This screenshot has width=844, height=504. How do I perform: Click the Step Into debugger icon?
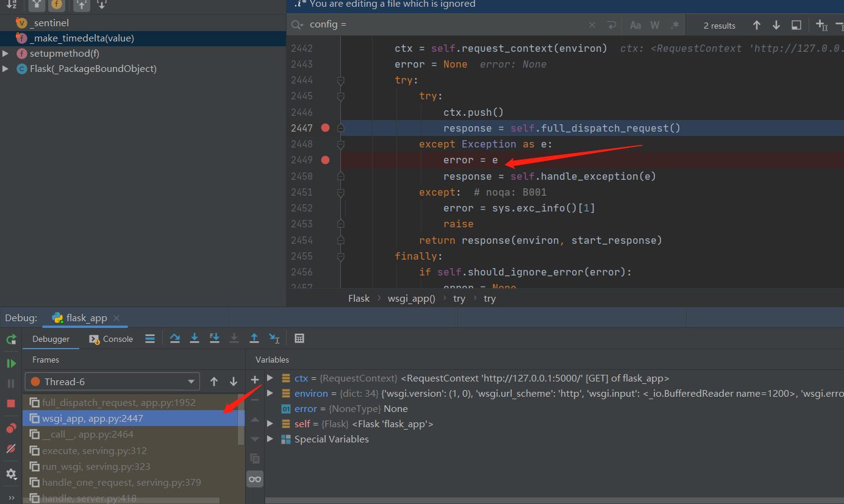tap(195, 338)
